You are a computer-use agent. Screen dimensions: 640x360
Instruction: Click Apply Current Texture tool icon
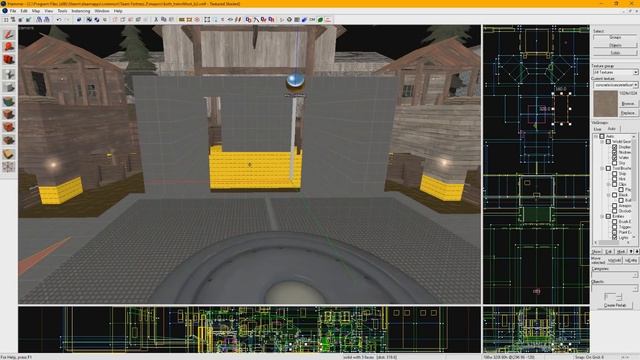[x=9, y=114]
